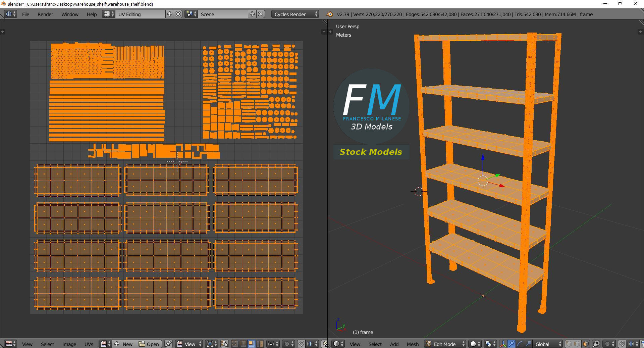Open 3D viewport Select menu
This screenshot has height=348, width=644.
pos(375,344)
